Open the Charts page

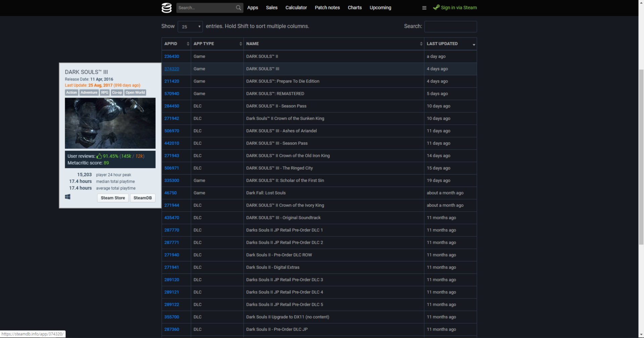click(355, 8)
